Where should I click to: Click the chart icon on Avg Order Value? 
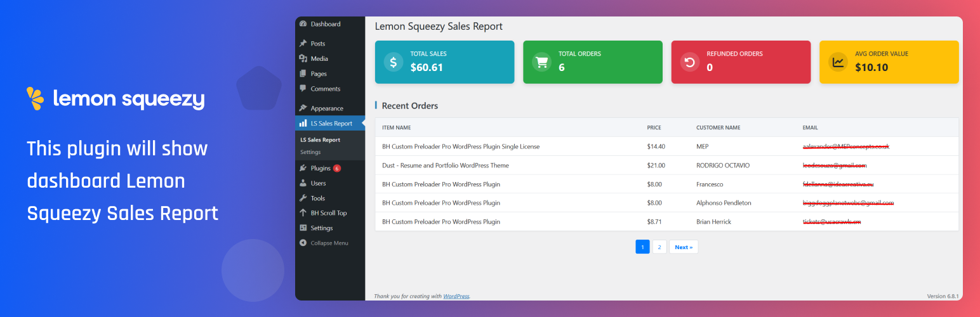838,62
